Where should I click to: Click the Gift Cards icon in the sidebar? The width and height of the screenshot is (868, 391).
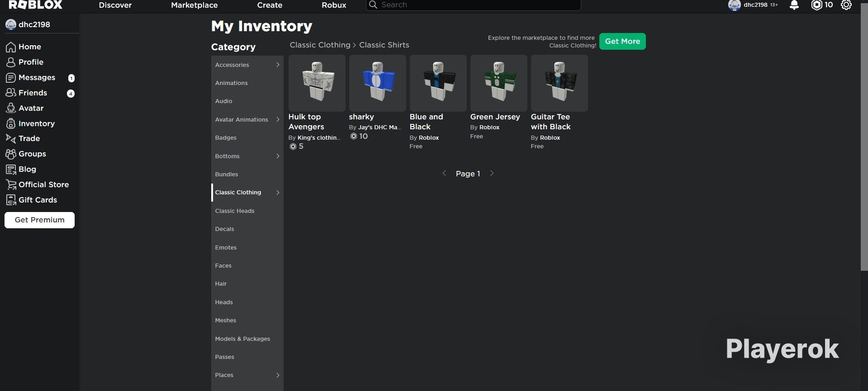(x=11, y=200)
